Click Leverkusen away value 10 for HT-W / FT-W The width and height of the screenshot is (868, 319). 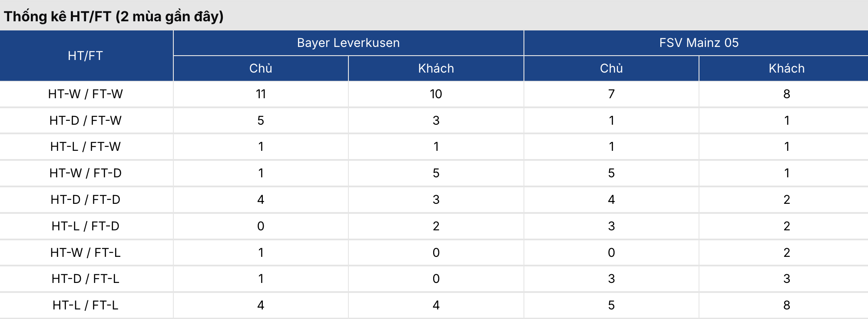[x=436, y=94]
